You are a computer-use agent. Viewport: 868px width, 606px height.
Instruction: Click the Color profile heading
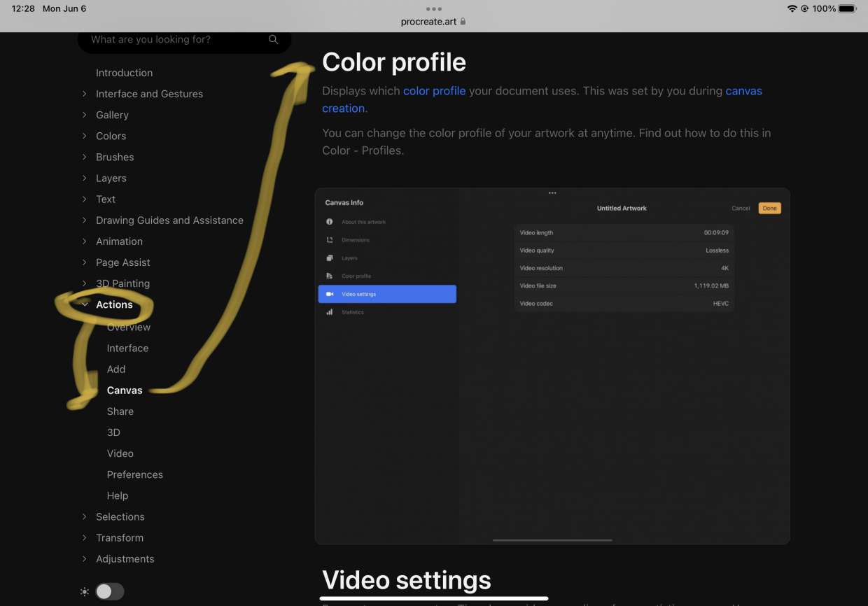pos(394,62)
